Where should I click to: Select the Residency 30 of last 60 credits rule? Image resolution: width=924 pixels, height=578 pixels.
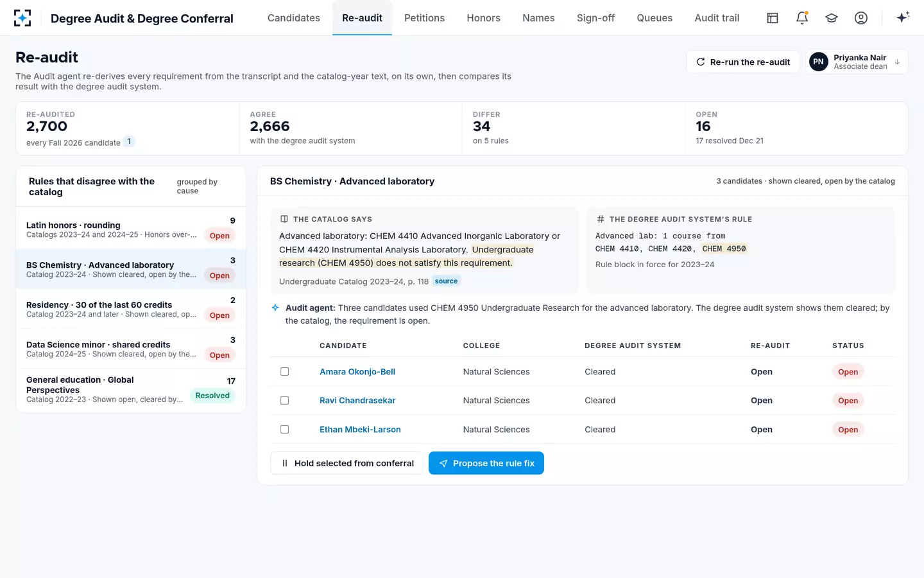131,309
